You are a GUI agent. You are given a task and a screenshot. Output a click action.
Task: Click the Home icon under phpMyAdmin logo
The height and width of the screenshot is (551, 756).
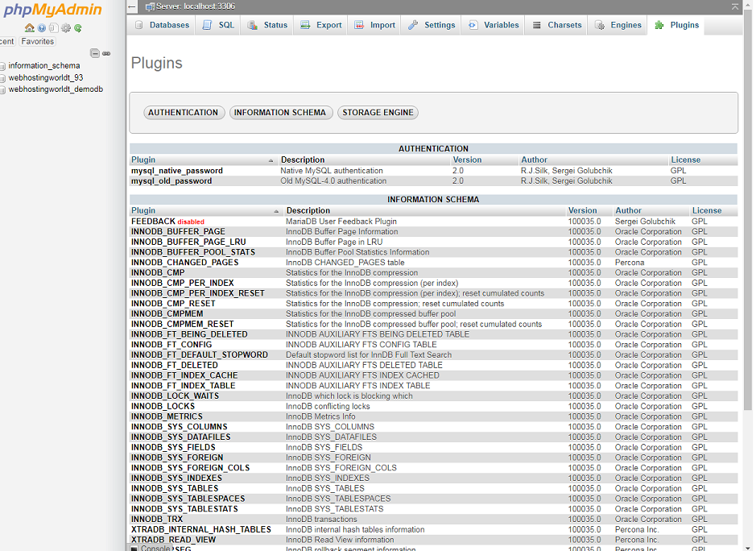click(30, 28)
